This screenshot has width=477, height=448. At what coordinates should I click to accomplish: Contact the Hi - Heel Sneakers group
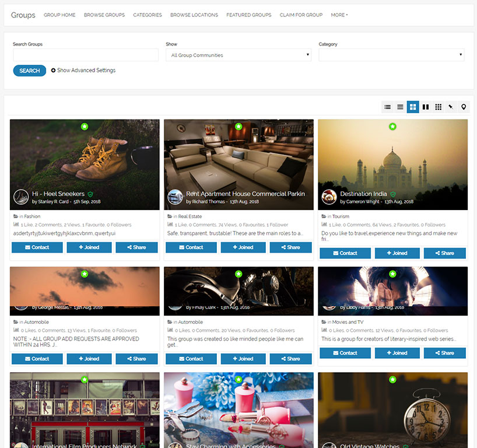(37, 247)
